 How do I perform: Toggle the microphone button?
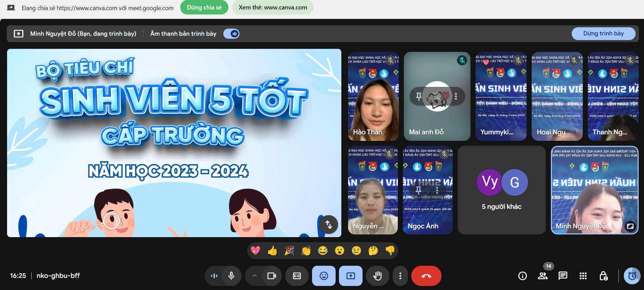click(x=231, y=276)
